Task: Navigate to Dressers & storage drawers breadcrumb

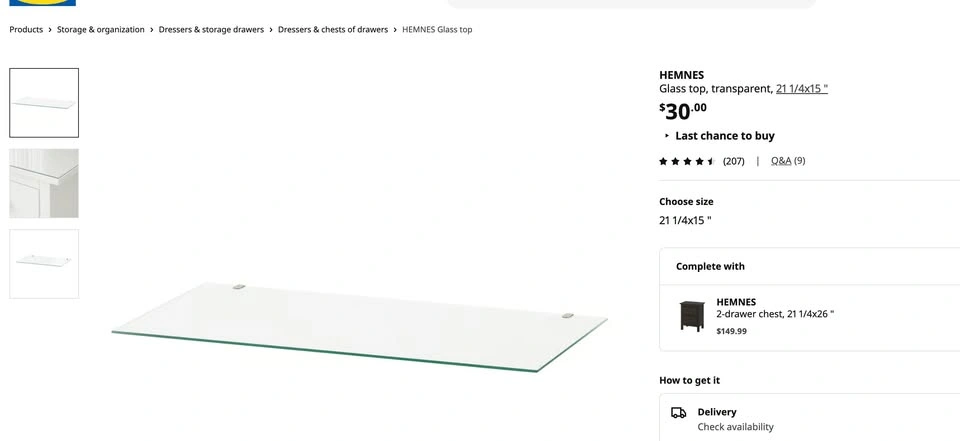Action: click(211, 30)
